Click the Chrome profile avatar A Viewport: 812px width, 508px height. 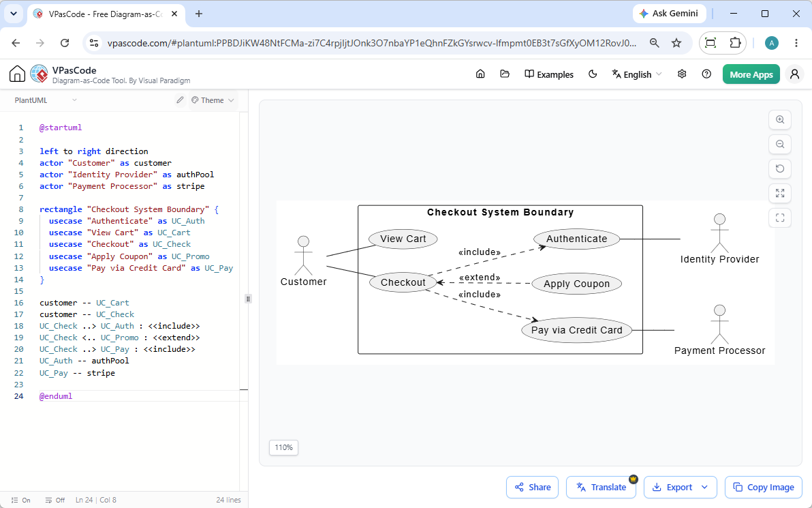(x=772, y=43)
